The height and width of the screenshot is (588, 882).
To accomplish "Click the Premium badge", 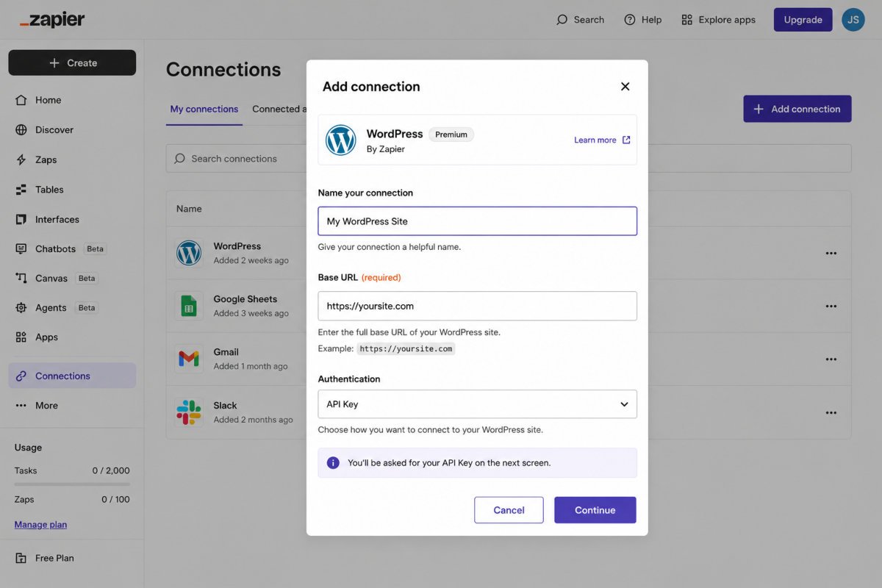I will tap(451, 135).
